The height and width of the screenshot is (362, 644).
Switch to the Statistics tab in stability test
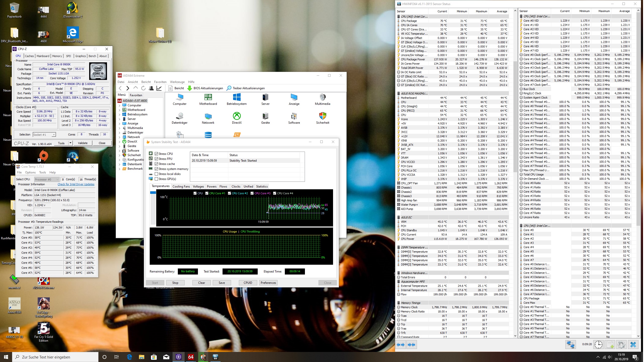point(262,186)
